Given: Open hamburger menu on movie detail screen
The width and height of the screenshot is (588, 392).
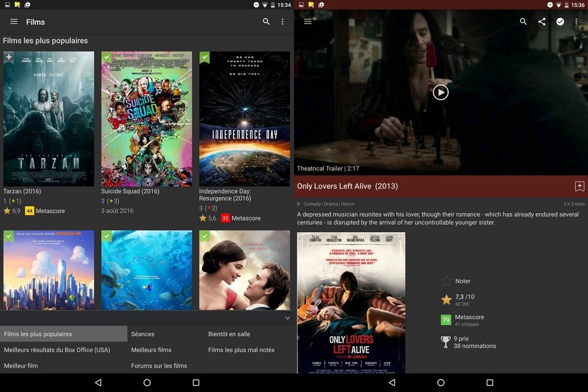Looking at the screenshot, I should pos(308,22).
